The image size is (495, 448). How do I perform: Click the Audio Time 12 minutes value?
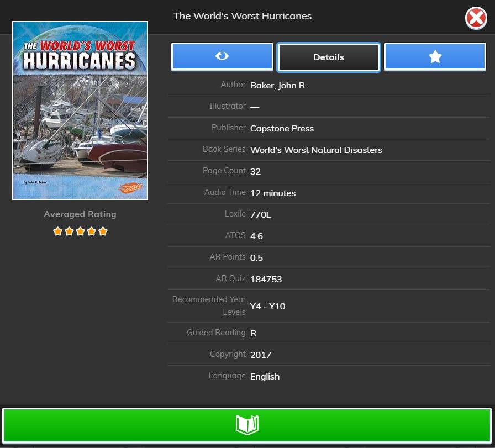[x=273, y=193]
